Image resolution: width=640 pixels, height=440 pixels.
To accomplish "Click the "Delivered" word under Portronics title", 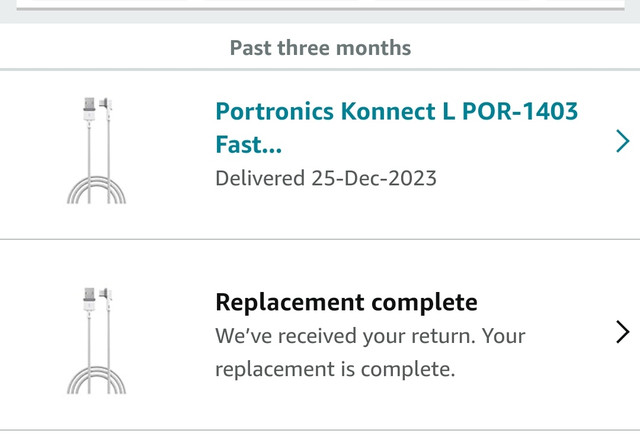I will pos(260,179).
